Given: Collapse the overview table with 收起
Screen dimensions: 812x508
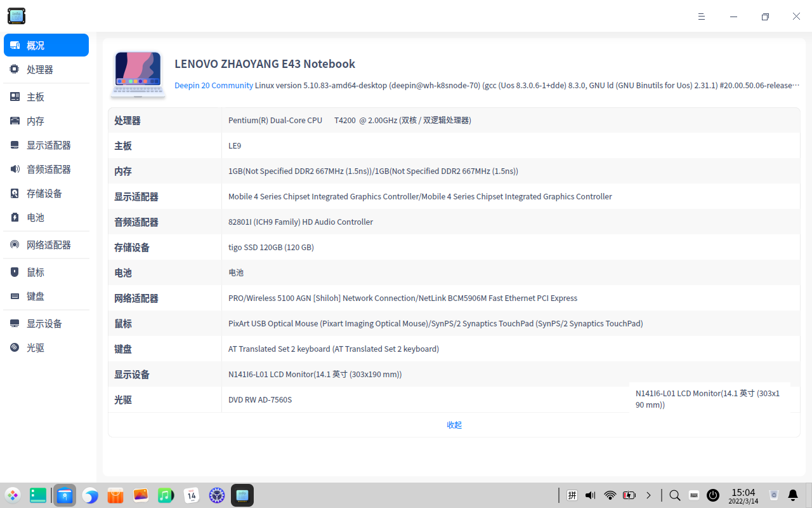Looking at the screenshot, I should tap(454, 425).
